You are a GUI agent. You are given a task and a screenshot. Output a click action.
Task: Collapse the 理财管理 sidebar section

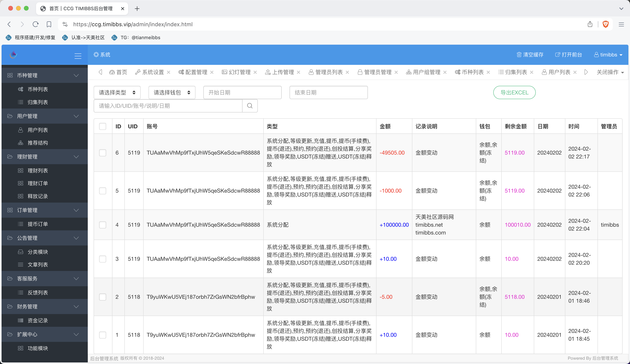tap(44, 157)
